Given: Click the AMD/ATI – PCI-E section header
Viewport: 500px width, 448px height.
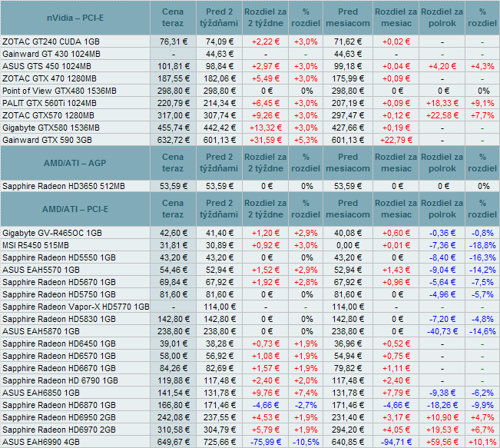Looking at the screenshot, I should (x=75, y=209).
